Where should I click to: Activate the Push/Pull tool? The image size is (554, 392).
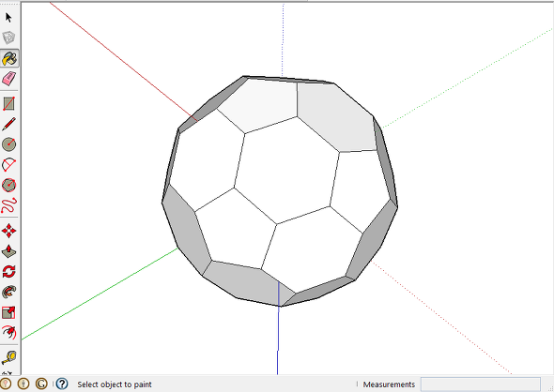point(8,251)
